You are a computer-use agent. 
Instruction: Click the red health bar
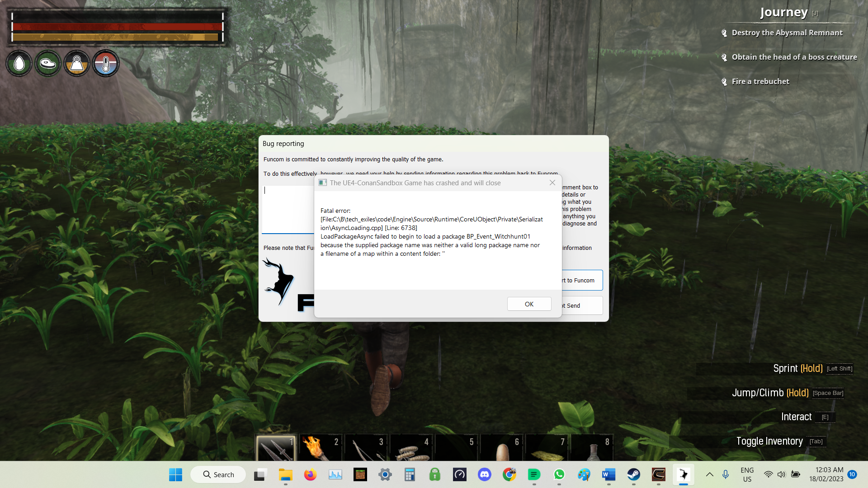[x=117, y=27]
